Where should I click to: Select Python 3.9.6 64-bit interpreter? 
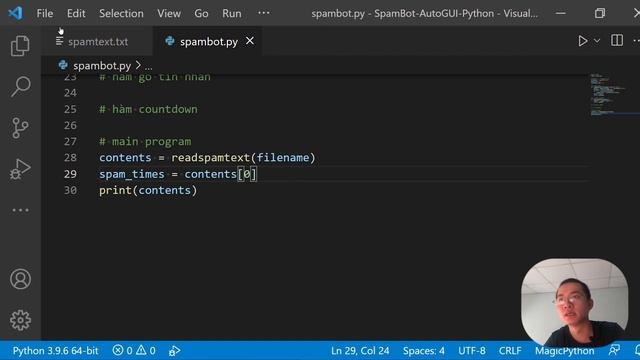(55, 351)
